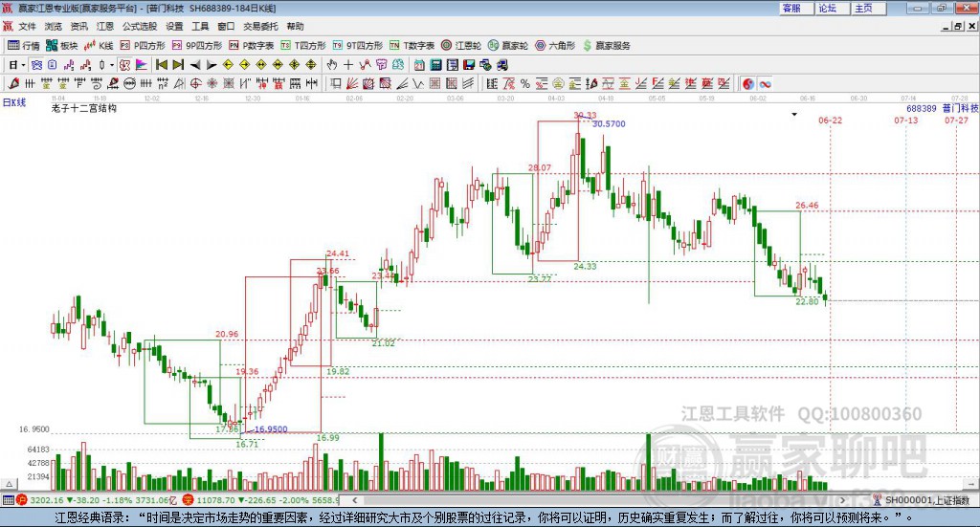
Task: Open the 江恩 menu
Action: (105, 26)
